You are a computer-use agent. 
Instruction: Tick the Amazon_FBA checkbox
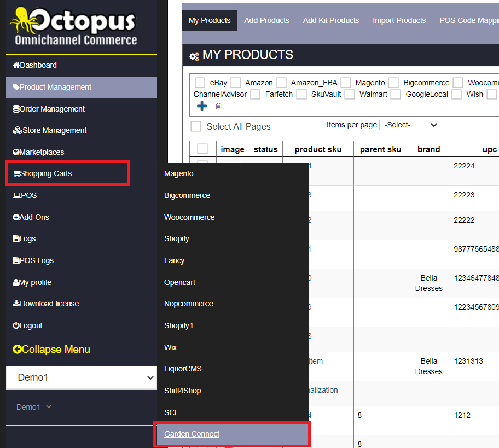click(282, 83)
